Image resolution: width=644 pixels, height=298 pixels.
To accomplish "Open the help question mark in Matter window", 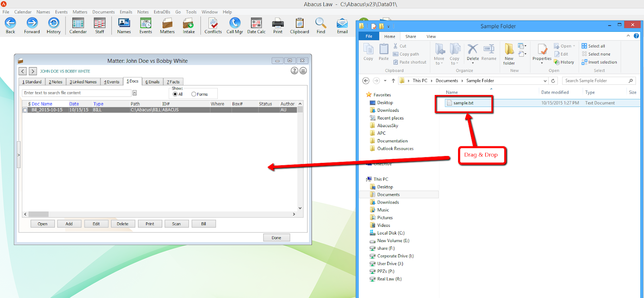I will coord(295,71).
